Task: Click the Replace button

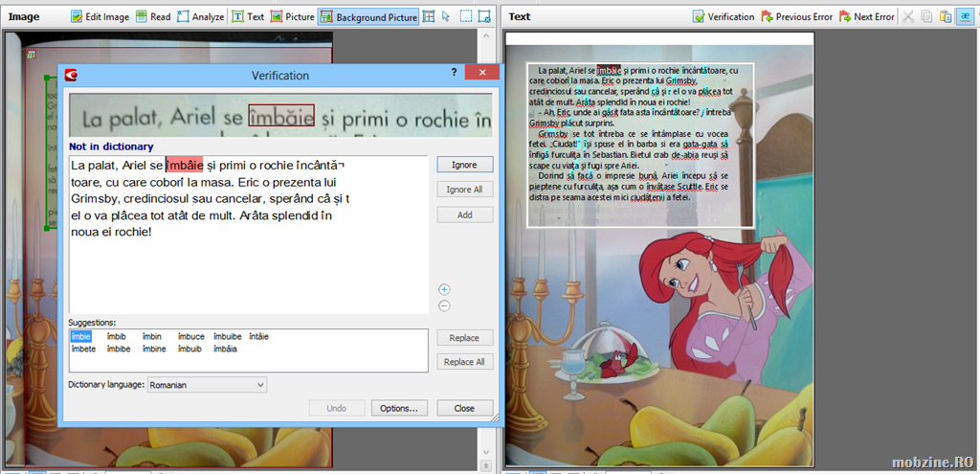Action: (x=464, y=338)
